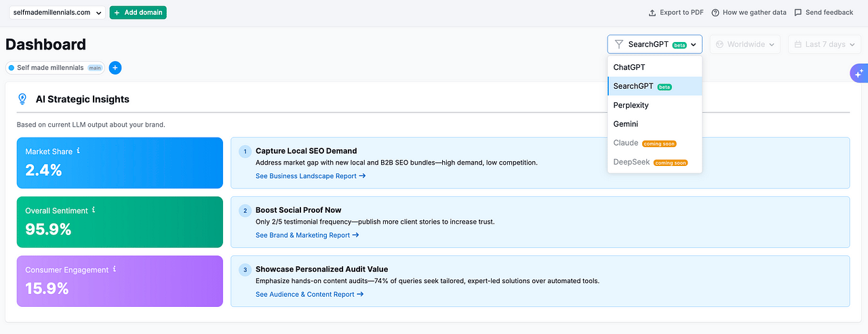868x334 pixels.
Task: Click the calendar icon beside Last 7 days
Action: coord(798,44)
